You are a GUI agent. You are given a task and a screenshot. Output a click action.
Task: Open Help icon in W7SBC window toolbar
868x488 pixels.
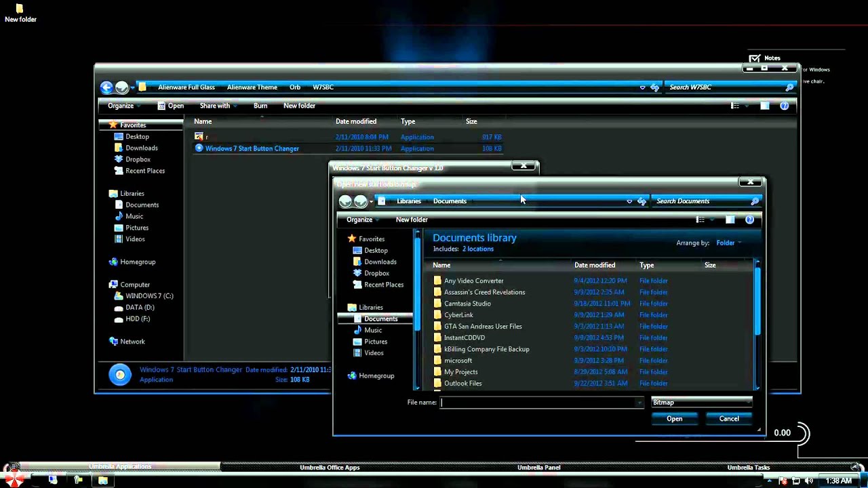tap(785, 106)
